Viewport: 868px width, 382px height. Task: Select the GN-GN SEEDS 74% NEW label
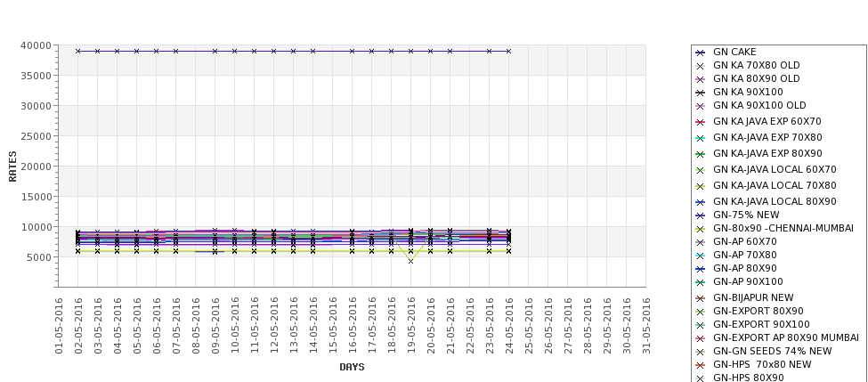click(x=772, y=351)
